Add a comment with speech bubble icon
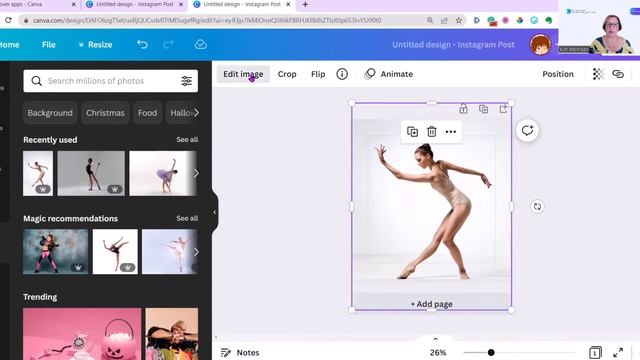The image size is (640, 360). pos(527,131)
